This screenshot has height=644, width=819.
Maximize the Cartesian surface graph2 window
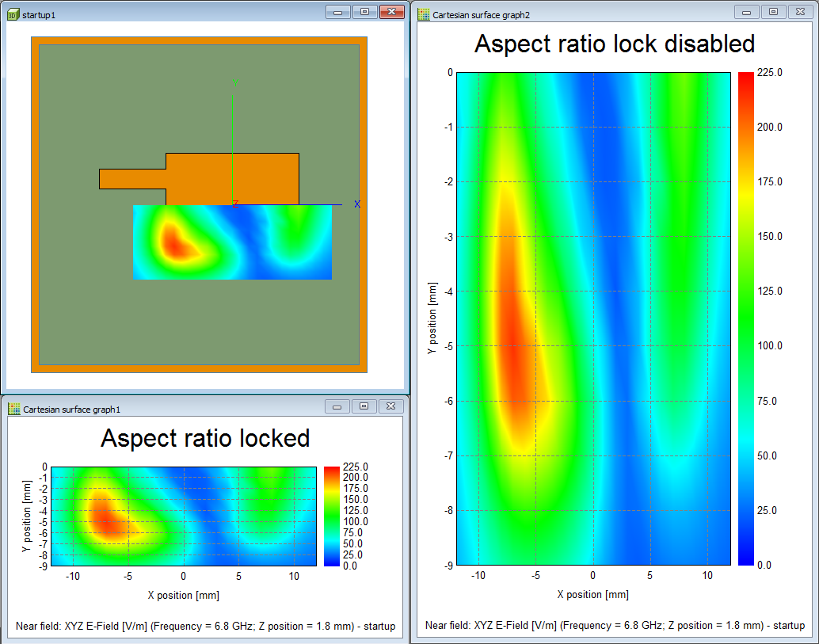click(x=773, y=12)
